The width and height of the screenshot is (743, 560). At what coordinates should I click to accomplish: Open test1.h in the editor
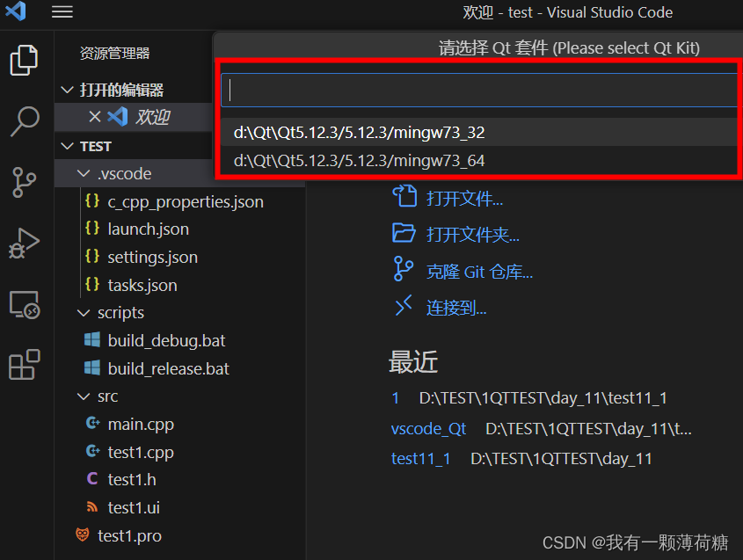132,479
